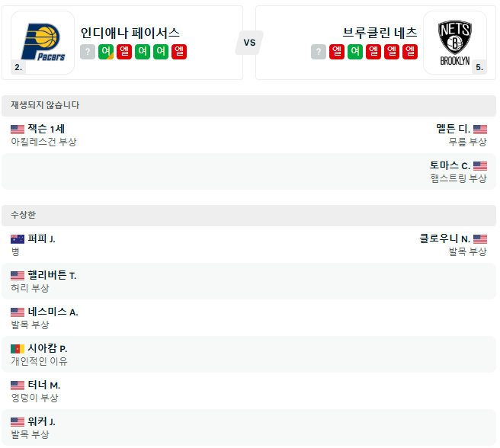The width and height of the screenshot is (500, 448).
Task: Open player 클로우니 N. profile
Action: pos(444,239)
